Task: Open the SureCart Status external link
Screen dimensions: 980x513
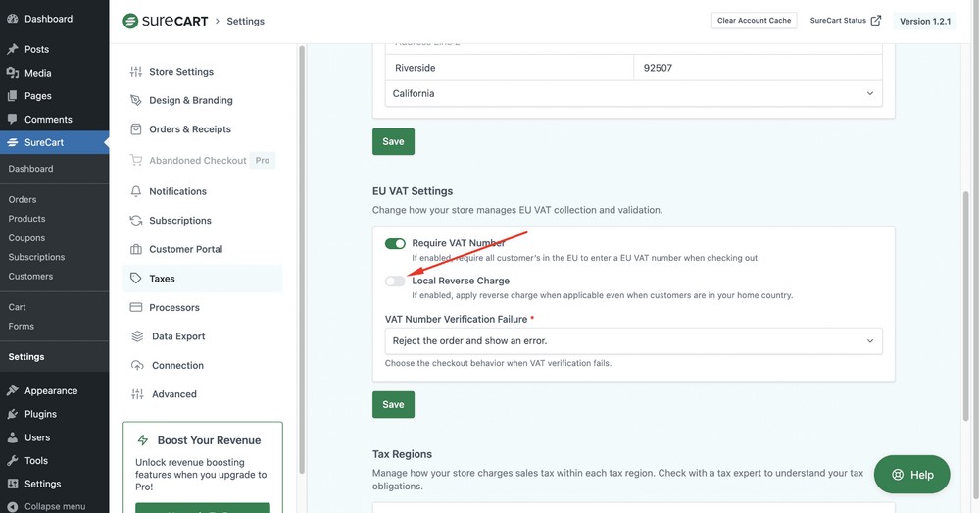Action: pos(845,21)
